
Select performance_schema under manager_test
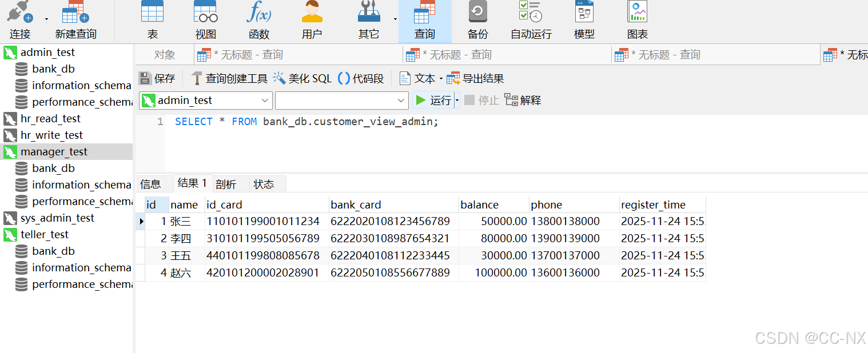tap(82, 201)
